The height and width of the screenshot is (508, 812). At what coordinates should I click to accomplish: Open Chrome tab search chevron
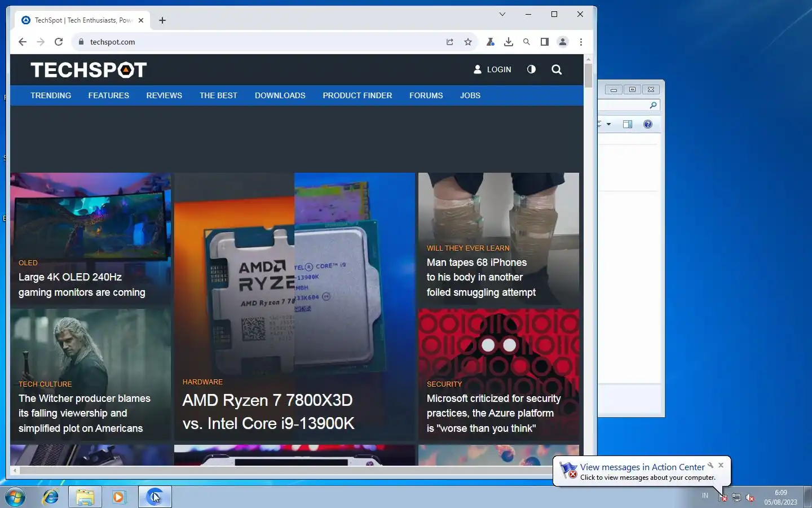tap(502, 14)
